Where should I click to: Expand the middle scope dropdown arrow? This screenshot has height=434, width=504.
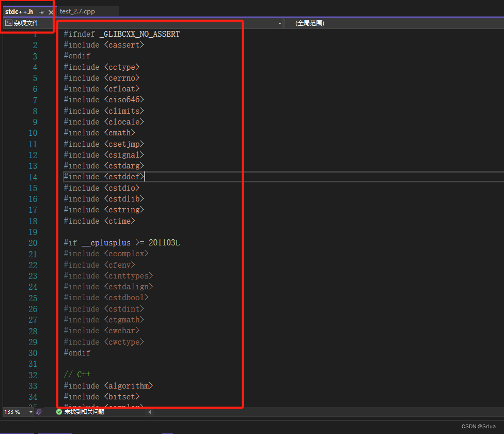coord(280,23)
